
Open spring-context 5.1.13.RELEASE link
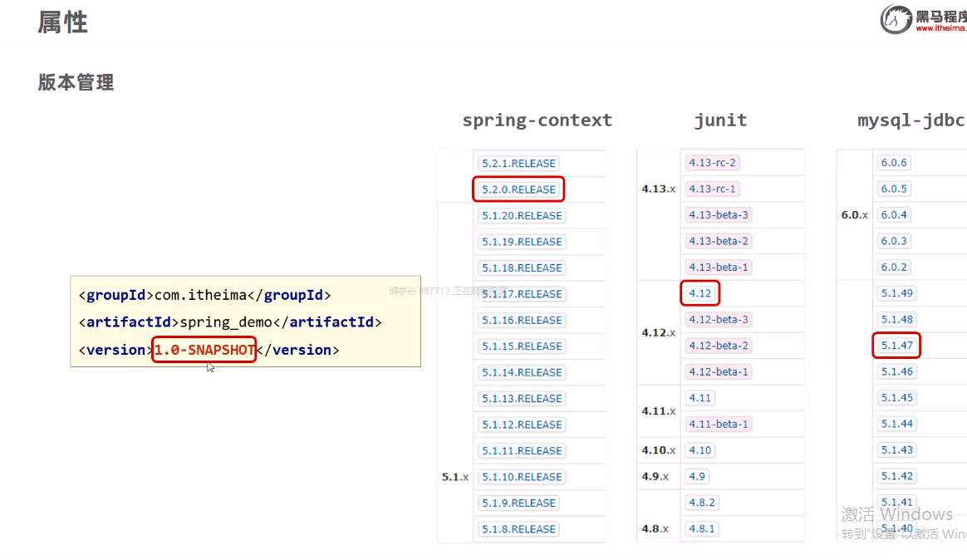coord(522,399)
